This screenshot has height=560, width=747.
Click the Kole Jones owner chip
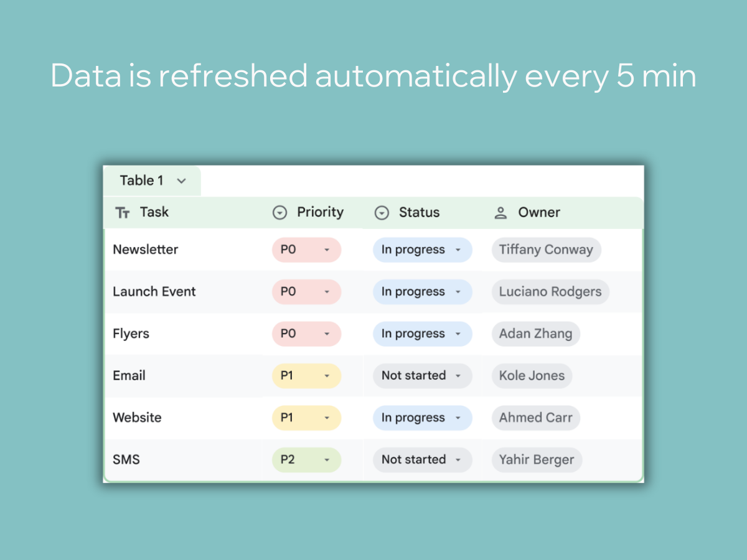(532, 376)
